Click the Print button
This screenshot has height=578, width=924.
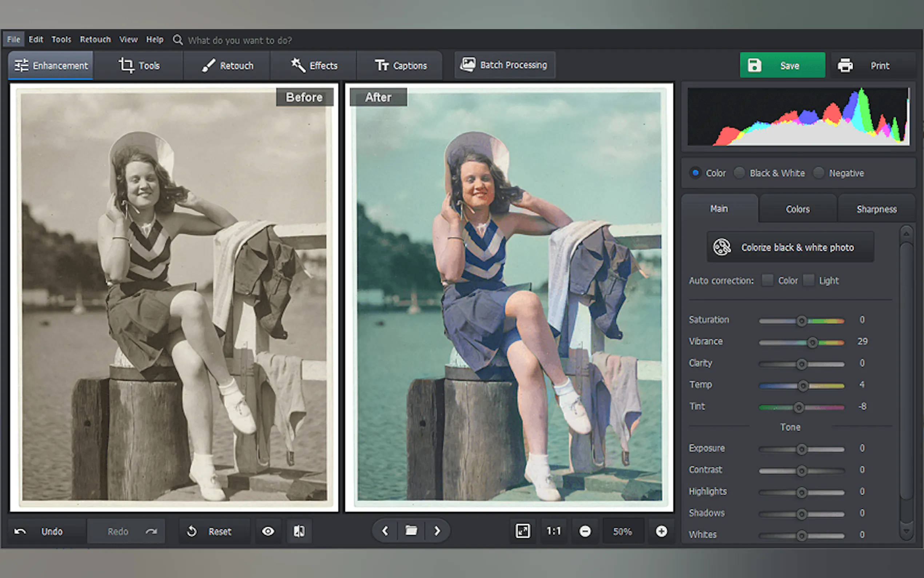click(873, 66)
